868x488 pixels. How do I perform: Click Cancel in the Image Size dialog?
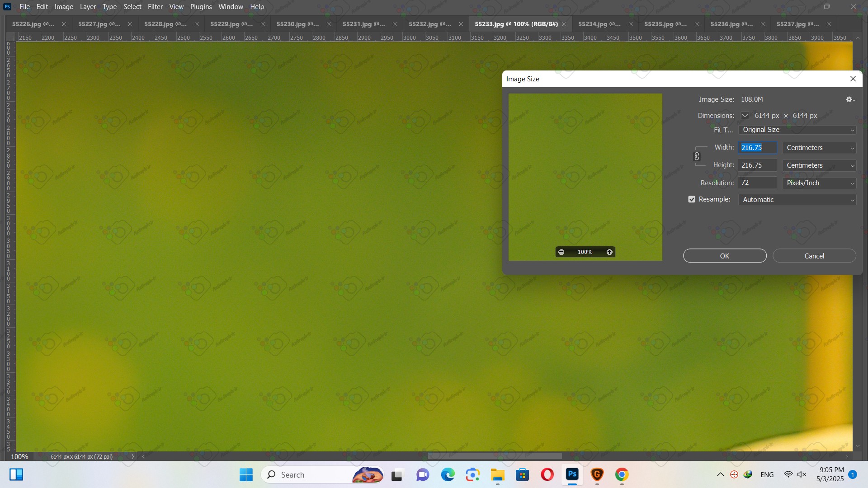pos(814,256)
